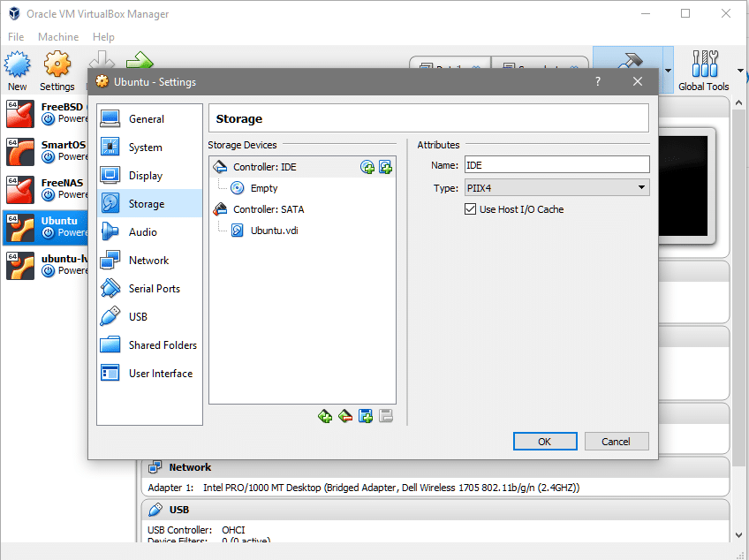This screenshot has width=749, height=560.
Task: Open the controller Type dropdown showing PIIX4
Action: pyautogui.click(x=556, y=187)
